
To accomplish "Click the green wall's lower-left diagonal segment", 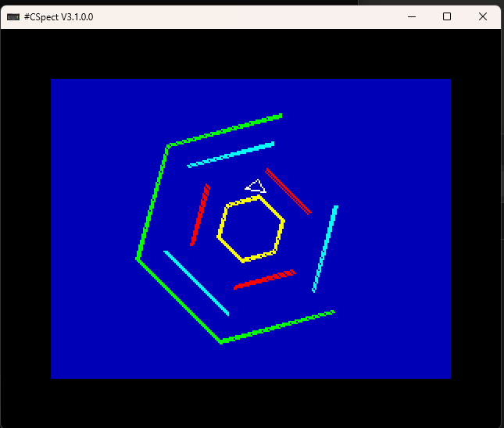I will pyautogui.click(x=178, y=300).
